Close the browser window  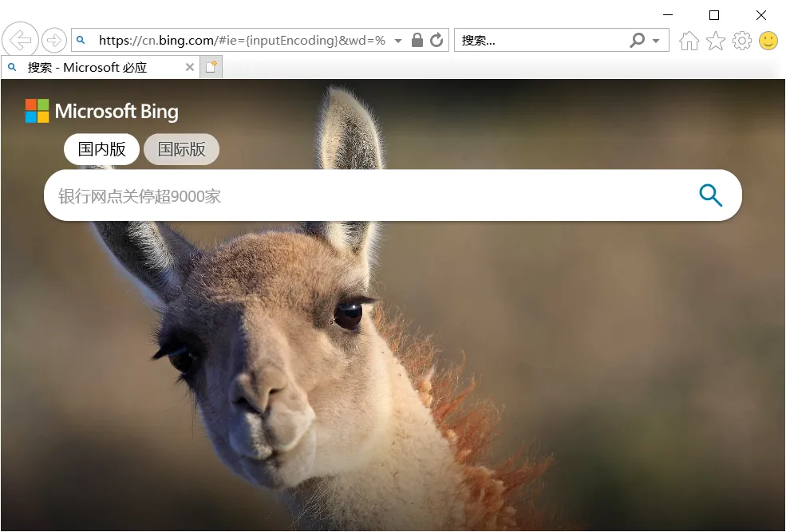click(761, 15)
